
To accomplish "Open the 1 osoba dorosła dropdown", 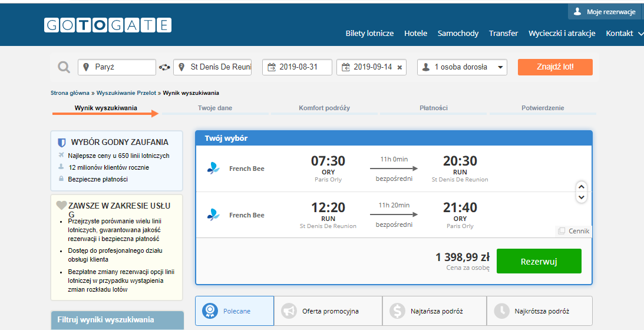I will click(x=462, y=67).
